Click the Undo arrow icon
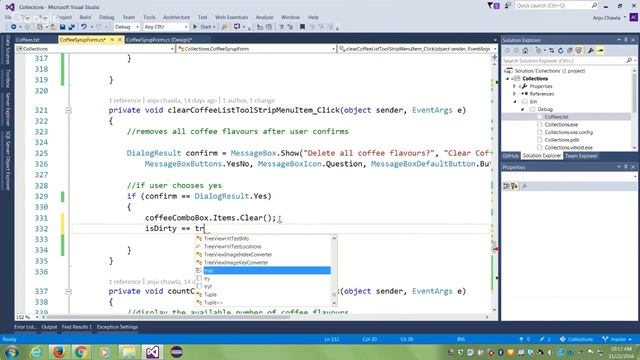Screen dimensions: 640x360 84,27
